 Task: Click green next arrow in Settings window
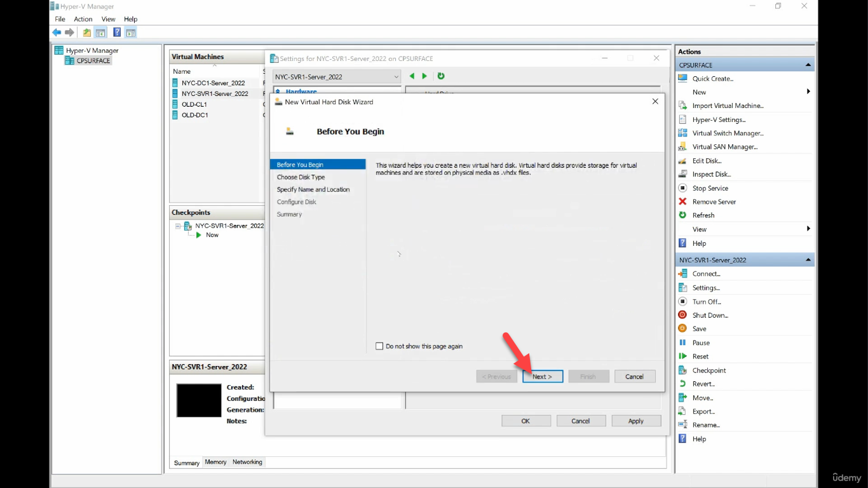click(424, 76)
